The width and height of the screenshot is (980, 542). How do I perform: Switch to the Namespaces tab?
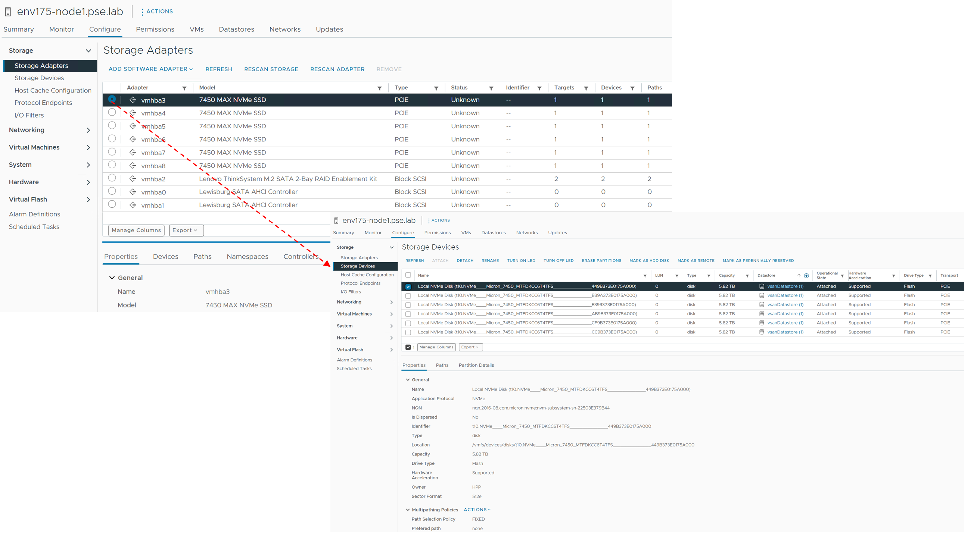tap(247, 257)
